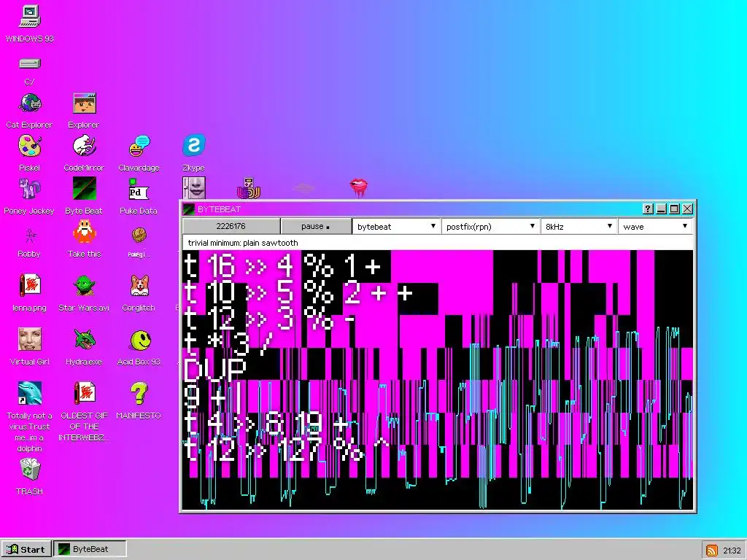Click the code line 't 12 >> 127 % ^'
Viewport: 747px width, 560px height.
click(x=287, y=448)
